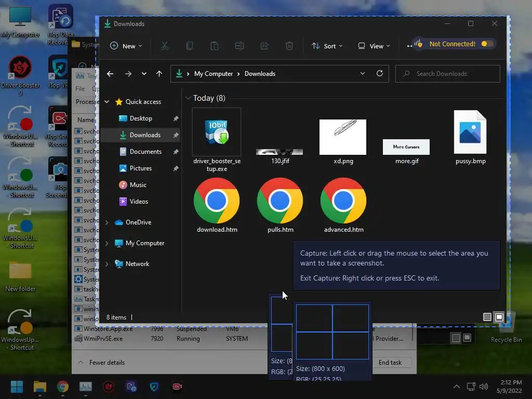The height and width of the screenshot is (399, 532).
Task: Click Downloads in the address breadcrumb
Action: click(260, 74)
